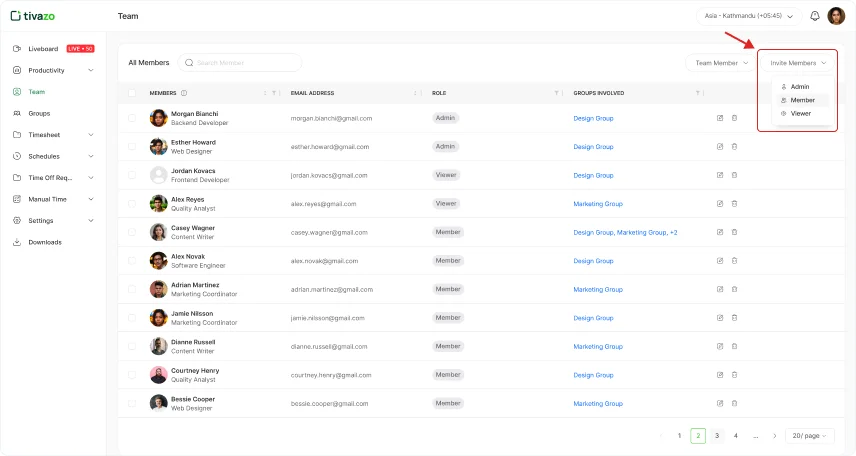
Task: Click the notification bell icon
Action: (x=815, y=16)
